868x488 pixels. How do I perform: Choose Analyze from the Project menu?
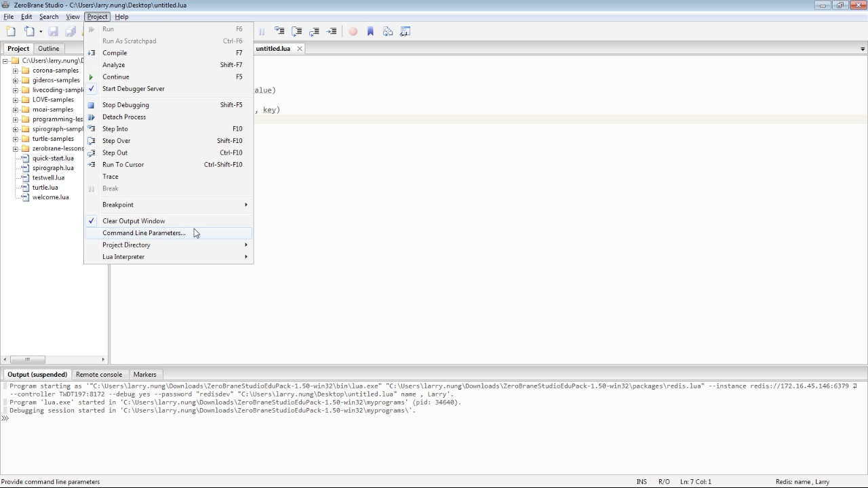tap(168, 65)
